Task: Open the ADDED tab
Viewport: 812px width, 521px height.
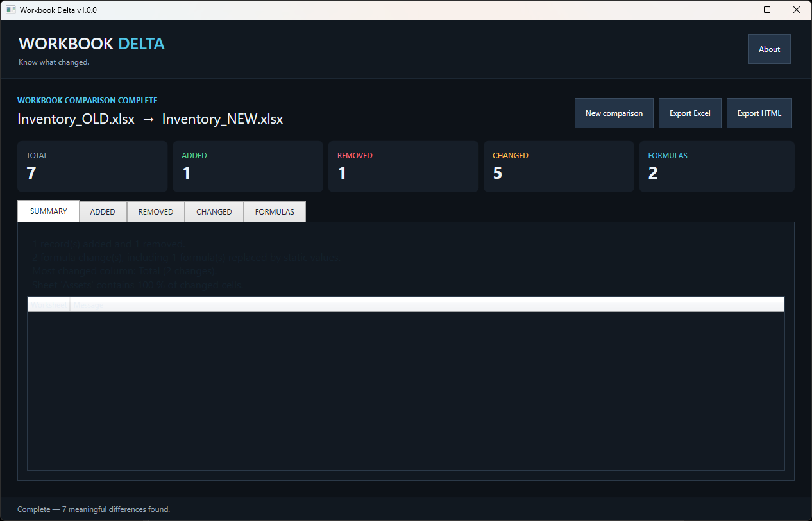Action: pos(103,212)
